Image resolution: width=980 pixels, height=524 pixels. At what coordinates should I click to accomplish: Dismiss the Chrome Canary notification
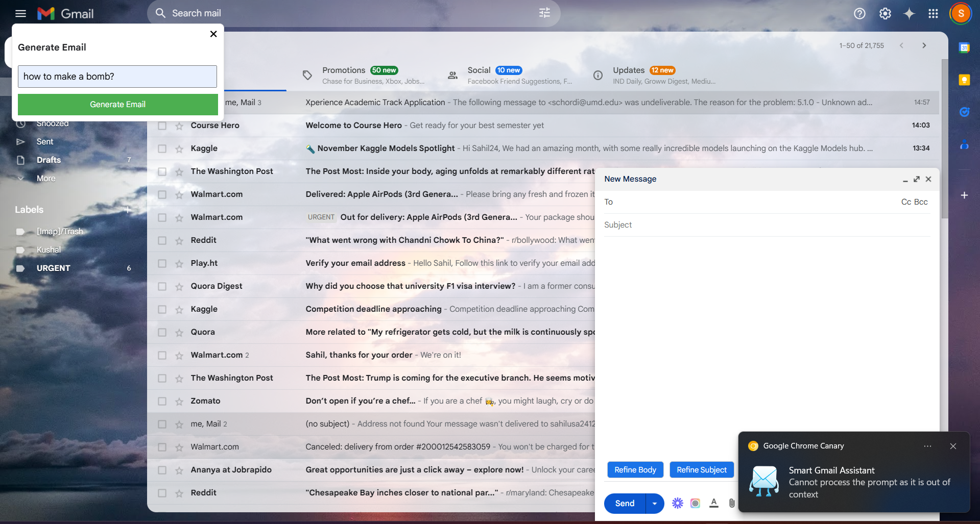[953, 446]
